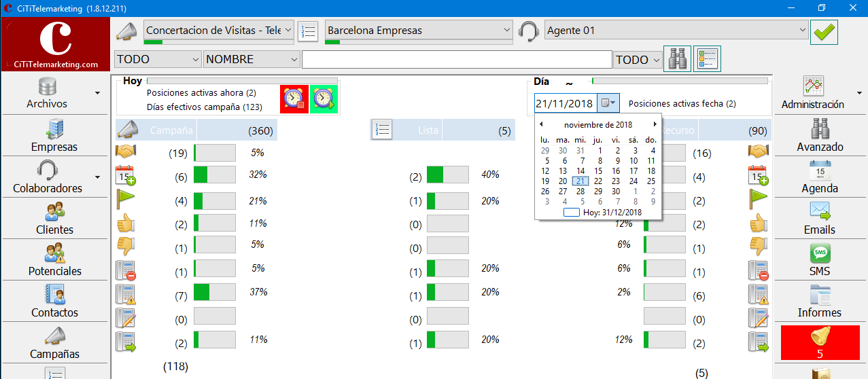Click the red bell alert showing 5

point(820,343)
